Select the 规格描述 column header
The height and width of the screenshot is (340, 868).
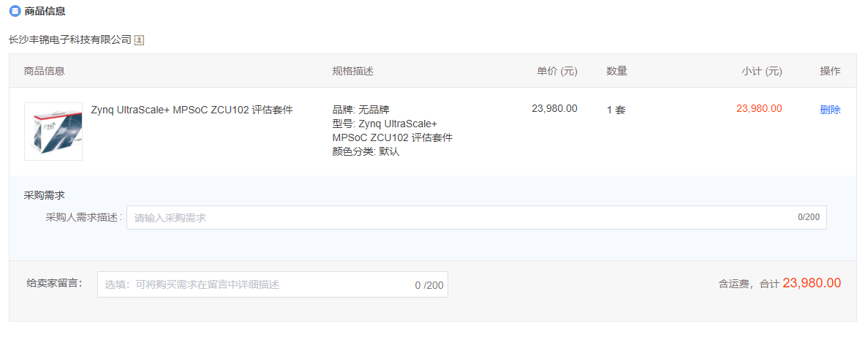click(x=353, y=71)
